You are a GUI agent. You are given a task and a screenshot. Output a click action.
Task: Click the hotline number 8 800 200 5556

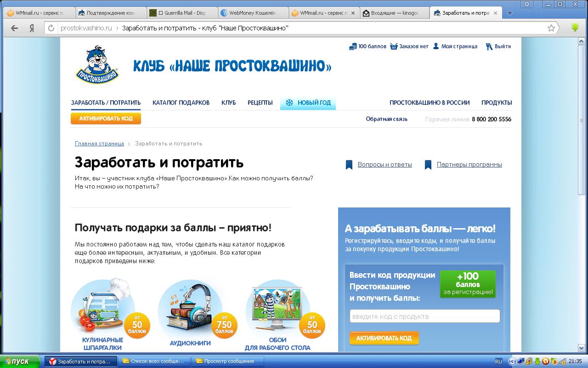point(492,119)
